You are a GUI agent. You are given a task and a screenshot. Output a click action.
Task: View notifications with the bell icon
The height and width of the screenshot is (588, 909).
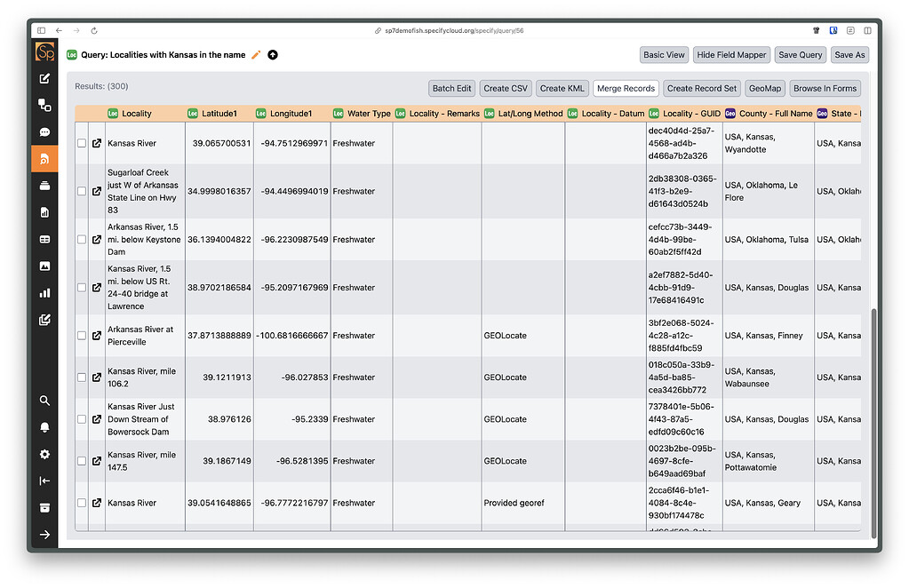click(44, 427)
